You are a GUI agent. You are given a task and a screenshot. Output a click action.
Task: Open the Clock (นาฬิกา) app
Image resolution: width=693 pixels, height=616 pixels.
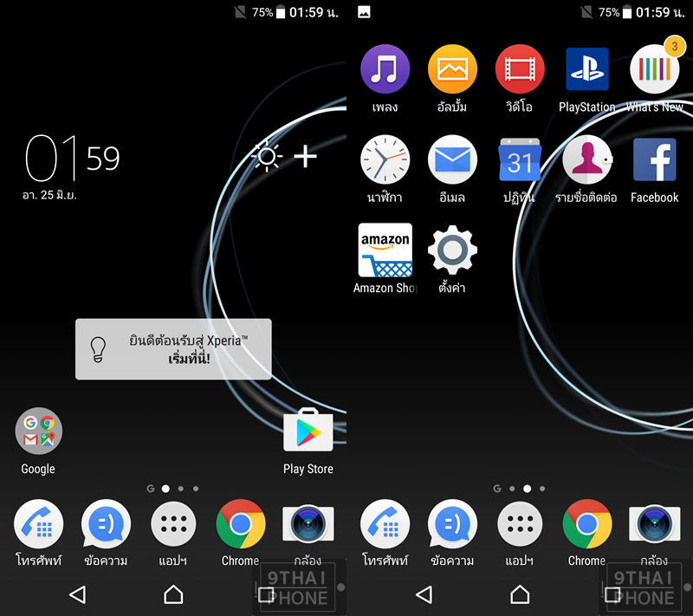point(385,159)
